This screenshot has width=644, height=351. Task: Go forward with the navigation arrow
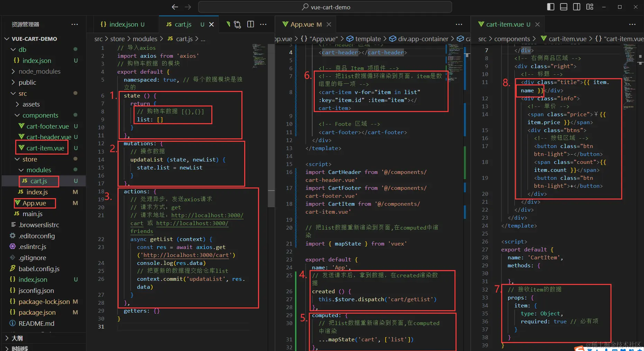click(188, 7)
